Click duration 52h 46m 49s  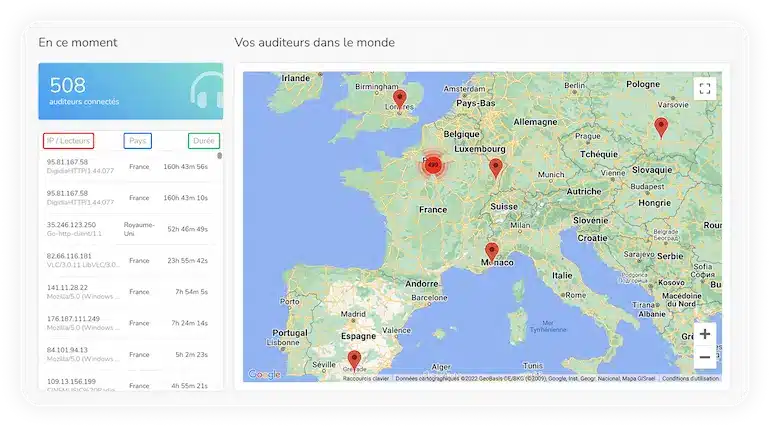pyautogui.click(x=188, y=229)
